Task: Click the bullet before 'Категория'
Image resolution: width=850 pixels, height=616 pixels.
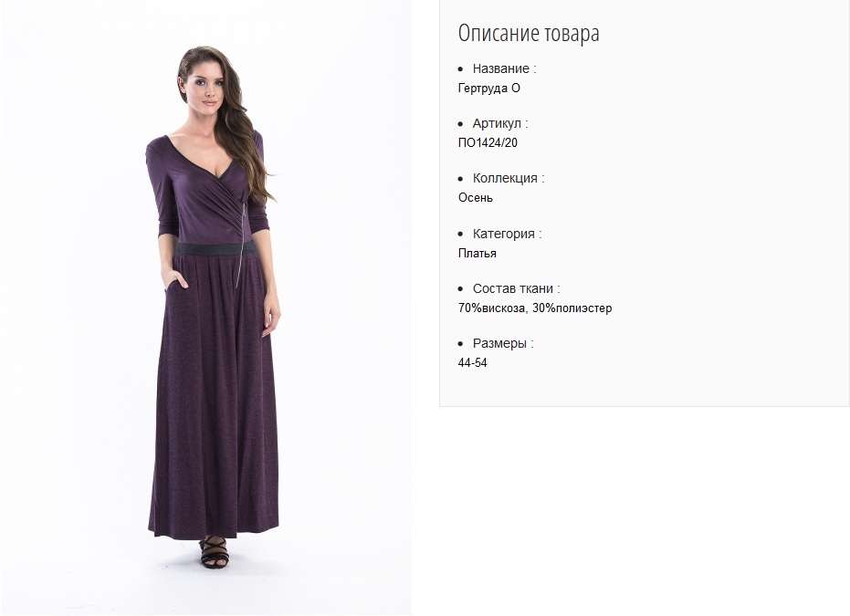Action: click(x=461, y=234)
